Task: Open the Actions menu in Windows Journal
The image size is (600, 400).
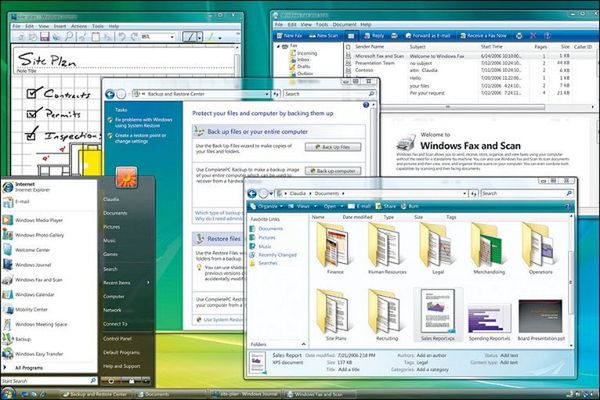Action: pyautogui.click(x=79, y=26)
